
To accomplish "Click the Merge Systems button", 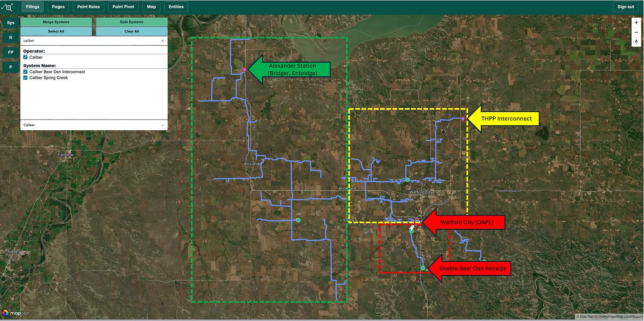I will [56, 22].
